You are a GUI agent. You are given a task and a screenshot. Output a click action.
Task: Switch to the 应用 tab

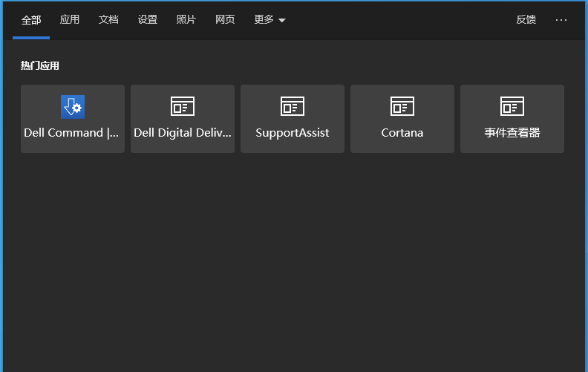70,19
